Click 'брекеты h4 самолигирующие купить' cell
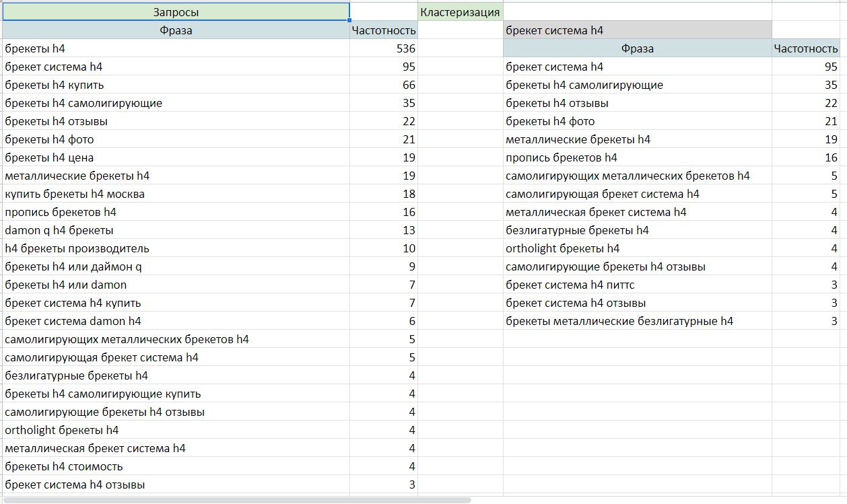This screenshot has width=847, height=504. (176, 394)
